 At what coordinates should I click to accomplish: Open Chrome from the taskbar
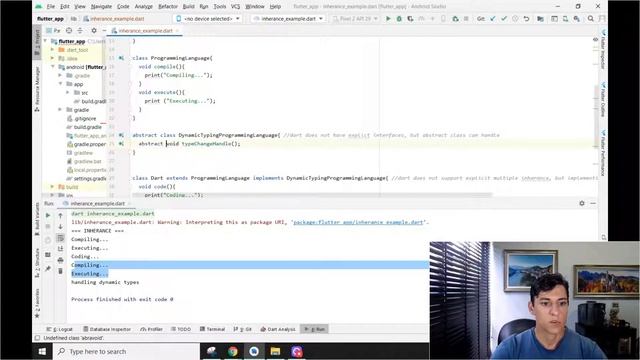(x=233, y=351)
